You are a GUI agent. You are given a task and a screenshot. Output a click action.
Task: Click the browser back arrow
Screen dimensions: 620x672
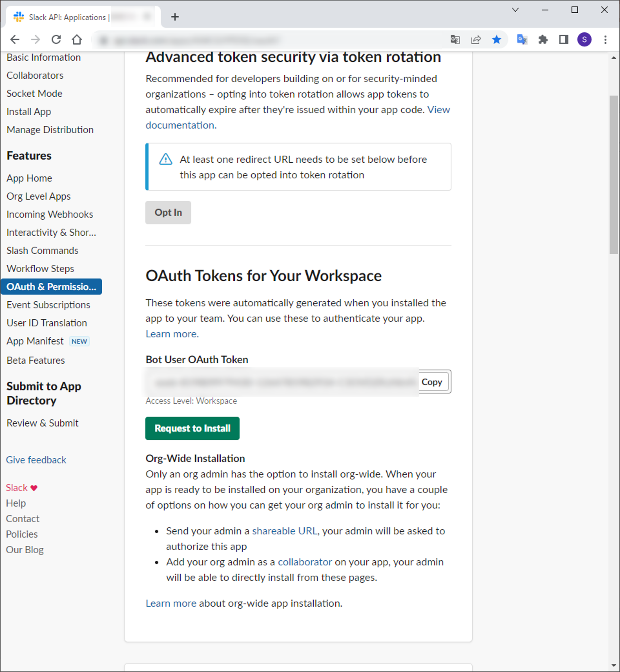(x=15, y=40)
